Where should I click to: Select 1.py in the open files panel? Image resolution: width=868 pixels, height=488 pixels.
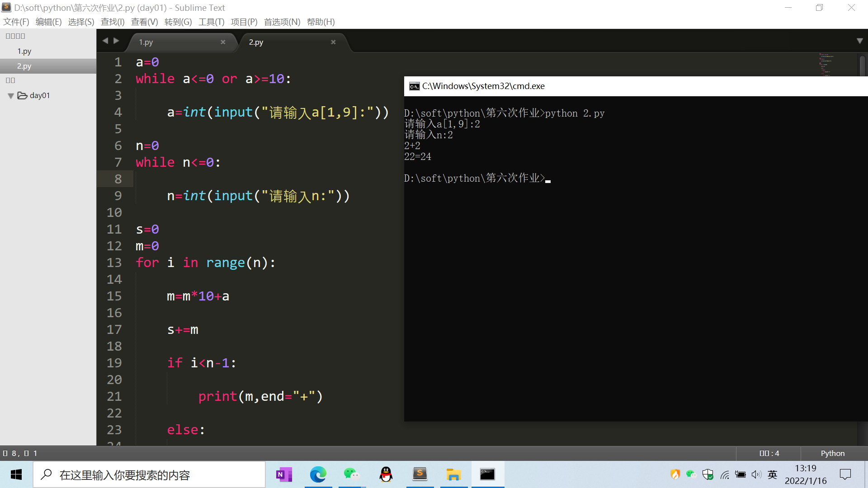tap(24, 51)
